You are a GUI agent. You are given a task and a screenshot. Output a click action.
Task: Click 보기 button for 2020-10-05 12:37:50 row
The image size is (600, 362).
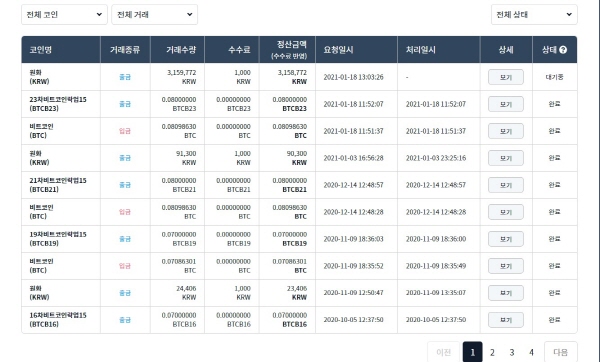505,320
